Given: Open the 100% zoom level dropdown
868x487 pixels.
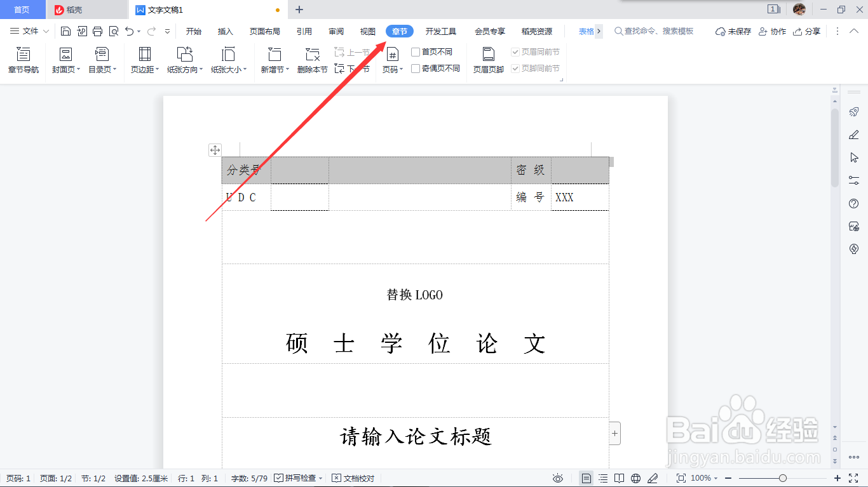Looking at the screenshot, I should 705,478.
